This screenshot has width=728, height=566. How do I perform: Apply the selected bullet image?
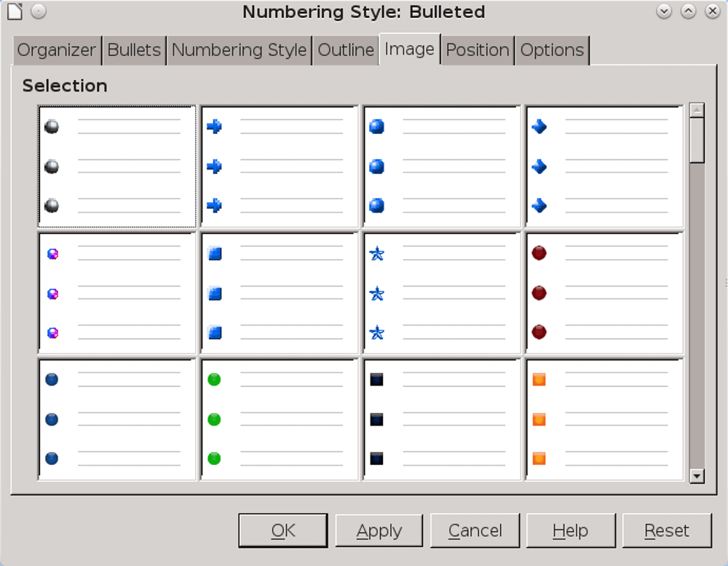coord(379,530)
